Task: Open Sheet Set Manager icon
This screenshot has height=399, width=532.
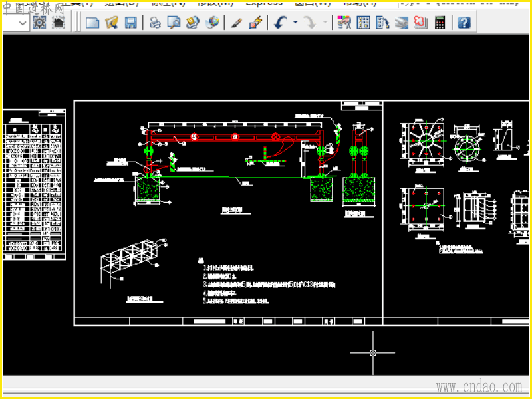Action: point(402,23)
